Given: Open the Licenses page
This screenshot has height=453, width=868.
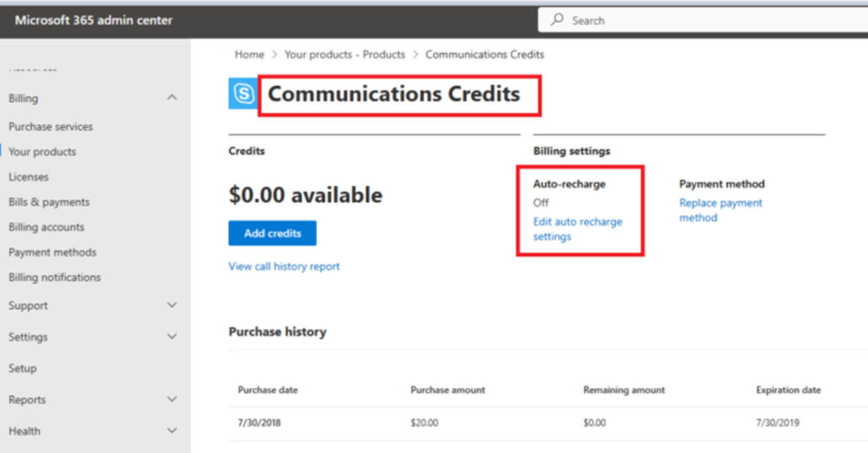Looking at the screenshot, I should tap(29, 176).
